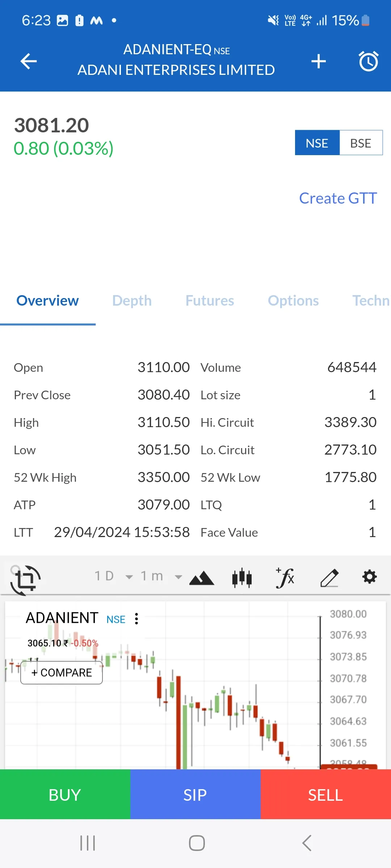Tap 52 Wk Low value 1775.80

[x=350, y=477]
